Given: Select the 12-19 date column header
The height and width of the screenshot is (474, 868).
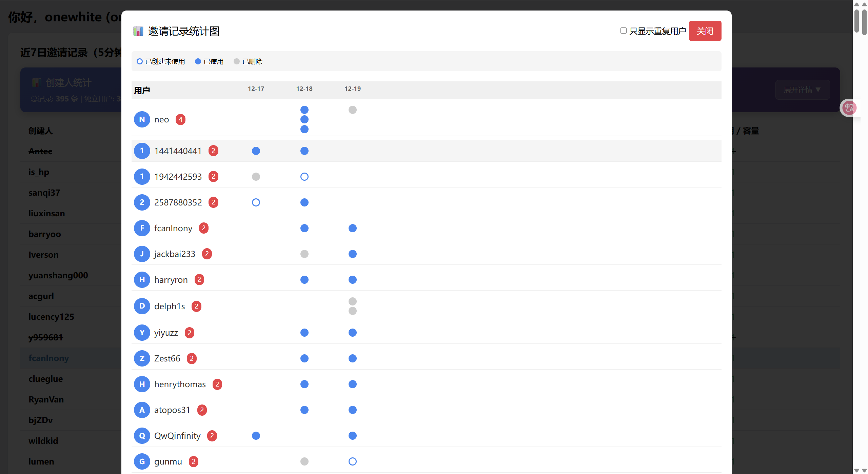Looking at the screenshot, I should [x=353, y=89].
